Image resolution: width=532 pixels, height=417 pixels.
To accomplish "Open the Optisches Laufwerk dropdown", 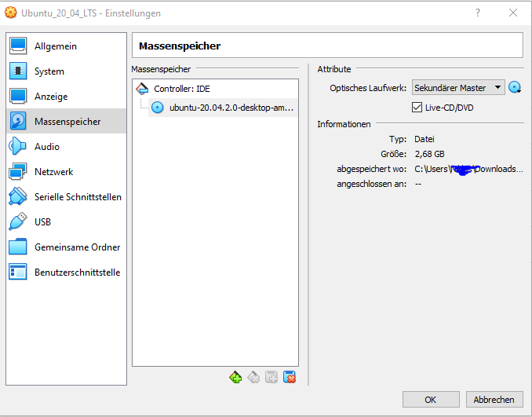I will tap(458, 88).
